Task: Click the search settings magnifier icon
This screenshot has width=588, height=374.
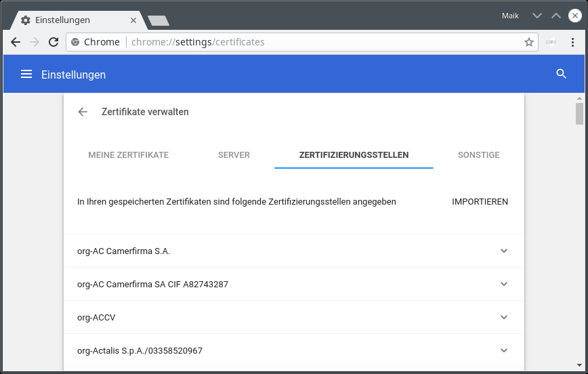Action: [x=561, y=74]
